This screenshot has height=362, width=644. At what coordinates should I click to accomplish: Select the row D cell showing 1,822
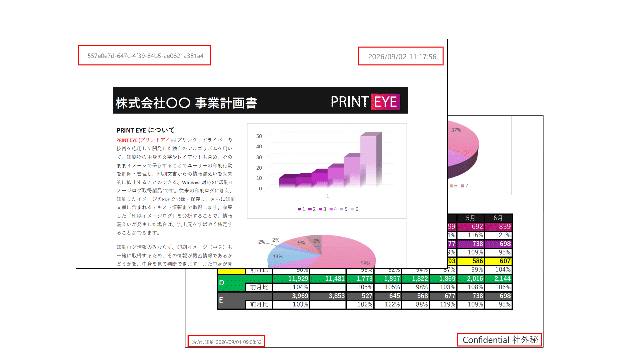(415, 279)
